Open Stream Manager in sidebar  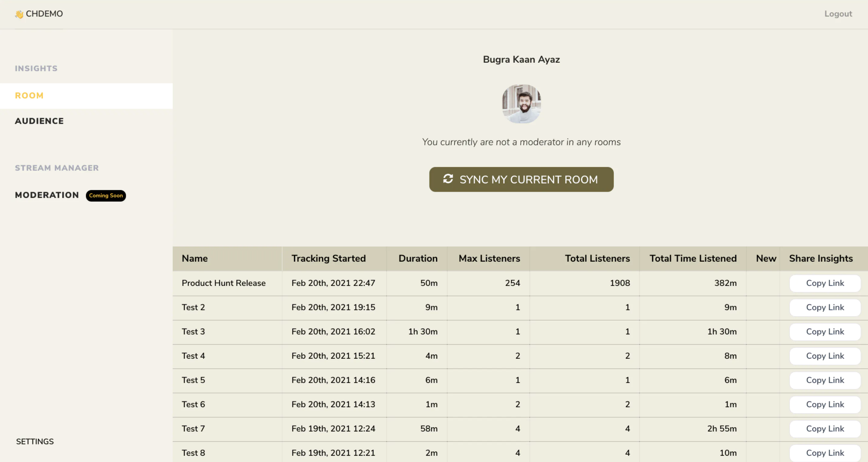[x=57, y=168]
